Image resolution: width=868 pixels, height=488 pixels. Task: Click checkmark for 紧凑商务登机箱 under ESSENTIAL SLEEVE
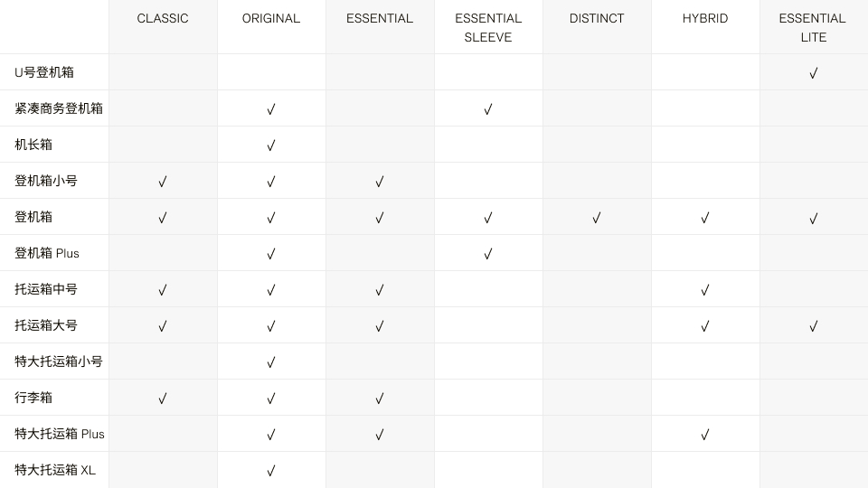click(487, 109)
